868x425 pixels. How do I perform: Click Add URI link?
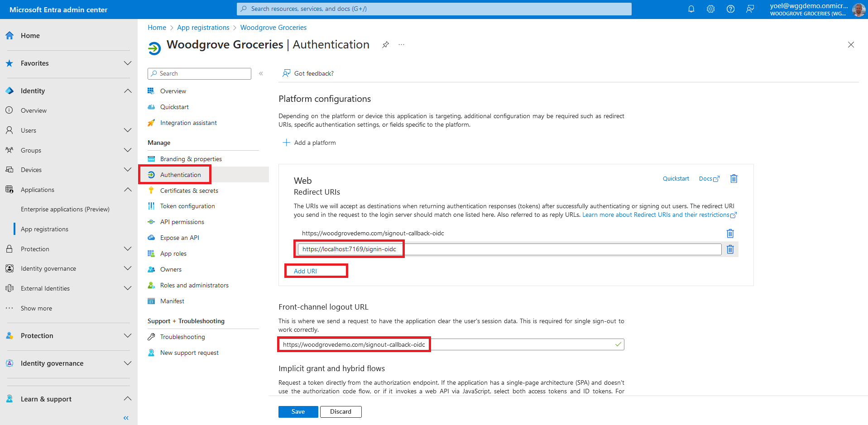(305, 271)
